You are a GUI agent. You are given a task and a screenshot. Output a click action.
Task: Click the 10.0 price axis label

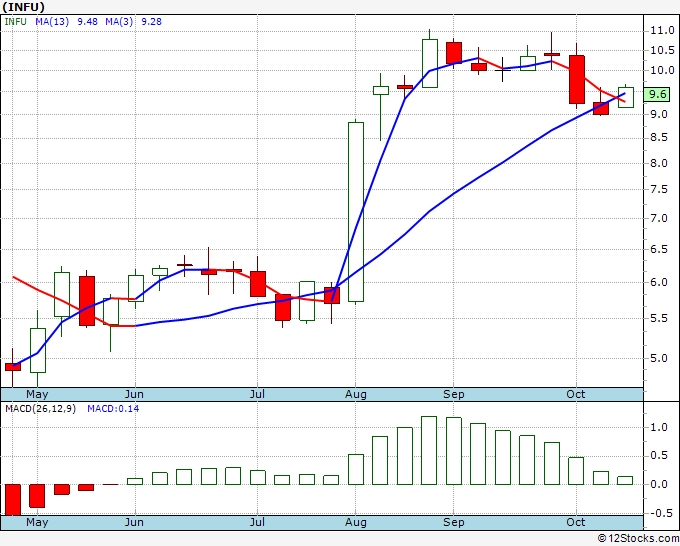click(662, 70)
